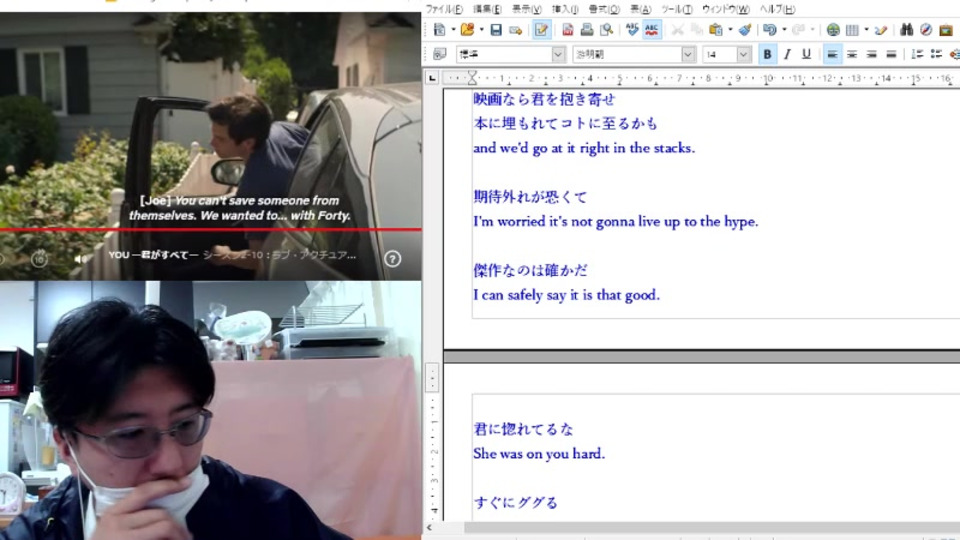This screenshot has height=540, width=960.
Task: Click the Paste clipboard icon
Action: pyautogui.click(x=715, y=29)
